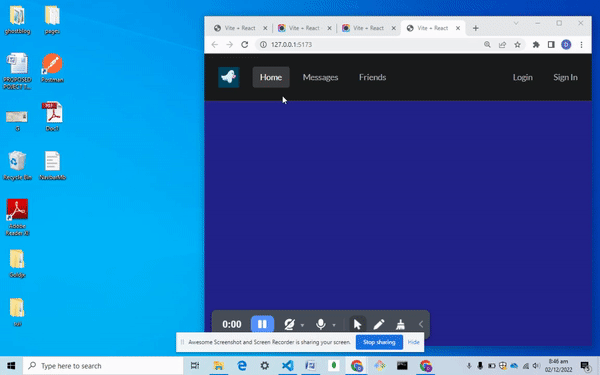
Task: Open the microphone options dropdown arrow
Action: (334, 325)
